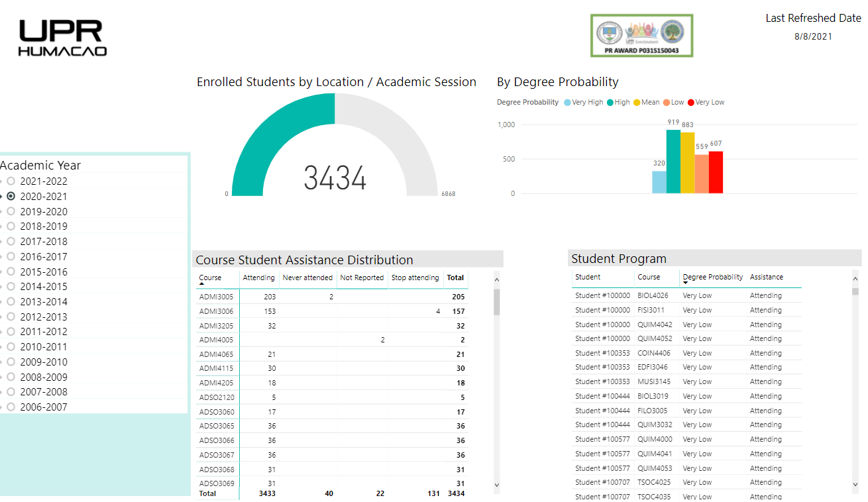Expand the 2006-2007 academic year node

point(2,408)
